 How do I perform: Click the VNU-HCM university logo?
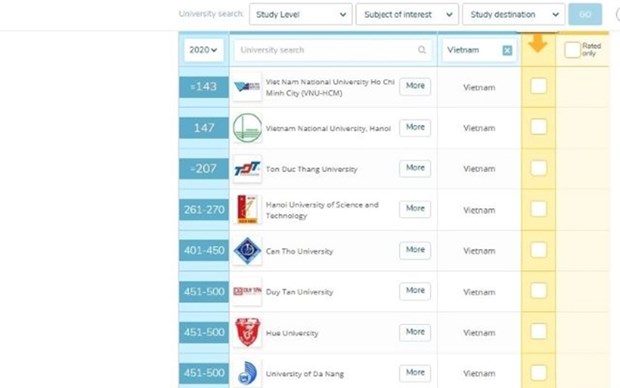click(247, 87)
